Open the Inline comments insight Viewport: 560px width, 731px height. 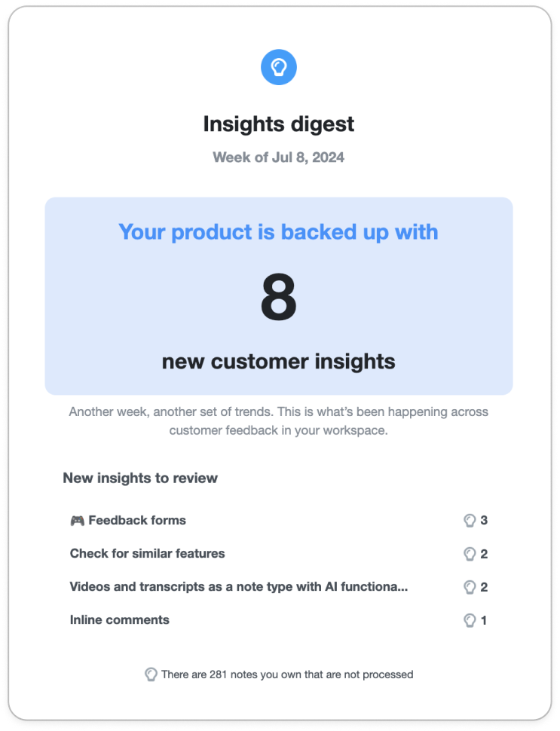[119, 620]
